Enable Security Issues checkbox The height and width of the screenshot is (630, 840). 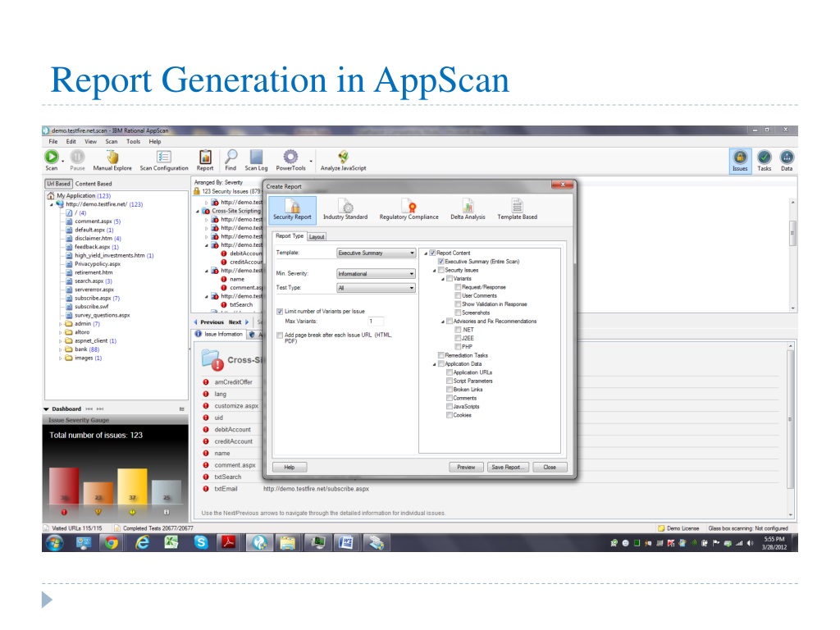[x=441, y=270]
